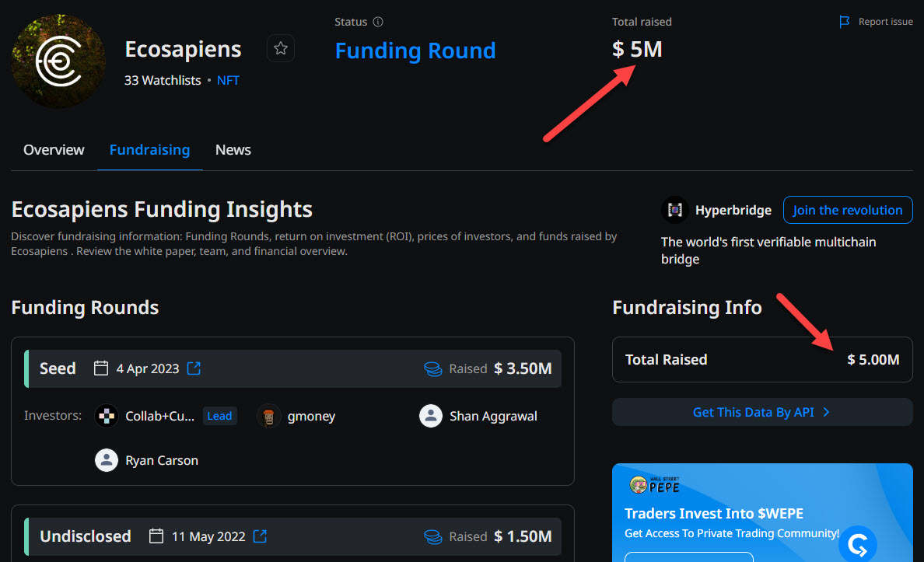Click the Shan Aggarwal investor name

click(493, 416)
